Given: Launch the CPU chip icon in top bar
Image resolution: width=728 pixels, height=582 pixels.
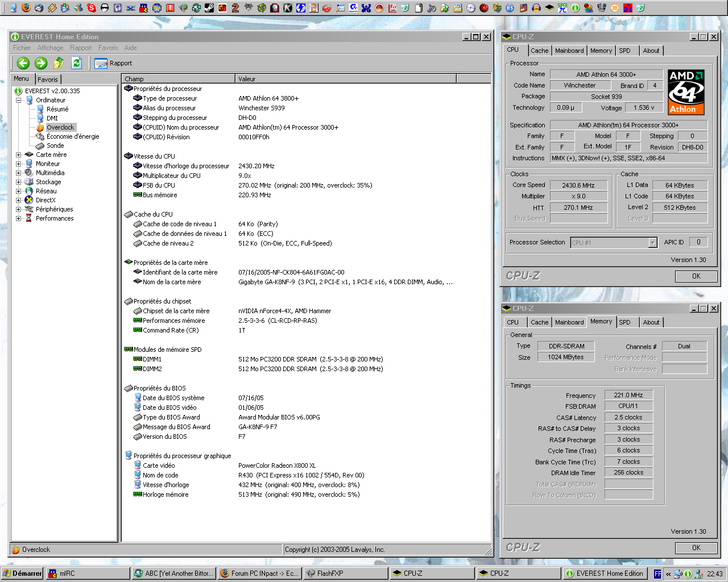Looking at the screenshot, I should 549,8.
